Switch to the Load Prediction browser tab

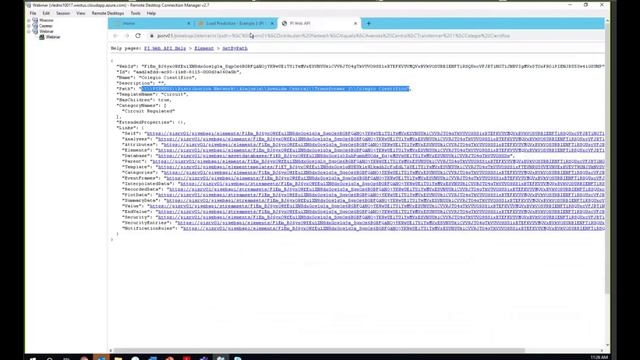click(235, 24)
